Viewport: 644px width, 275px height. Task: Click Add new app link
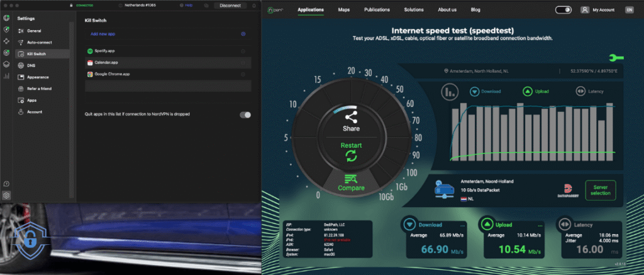point(103,34)
